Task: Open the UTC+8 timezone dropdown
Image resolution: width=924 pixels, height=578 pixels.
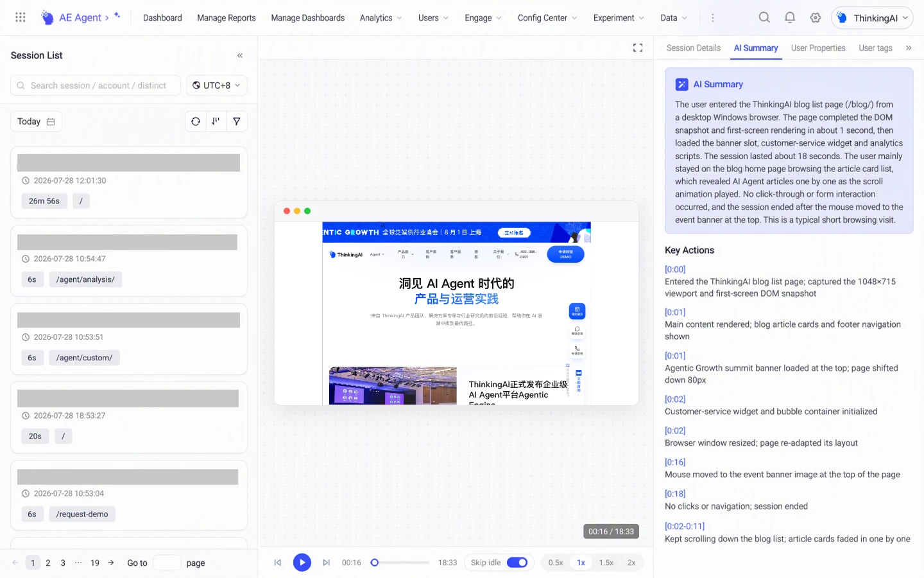Action: point(217,85)
